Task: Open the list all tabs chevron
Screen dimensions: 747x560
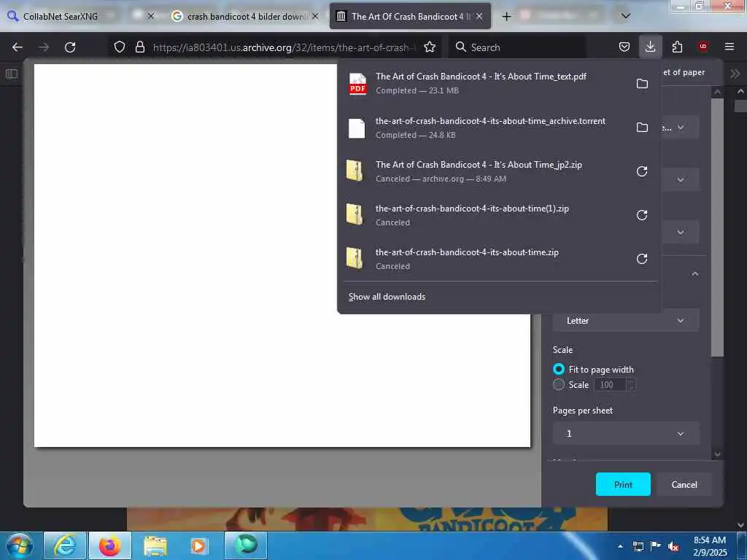Action: click(x=626, y=16)
